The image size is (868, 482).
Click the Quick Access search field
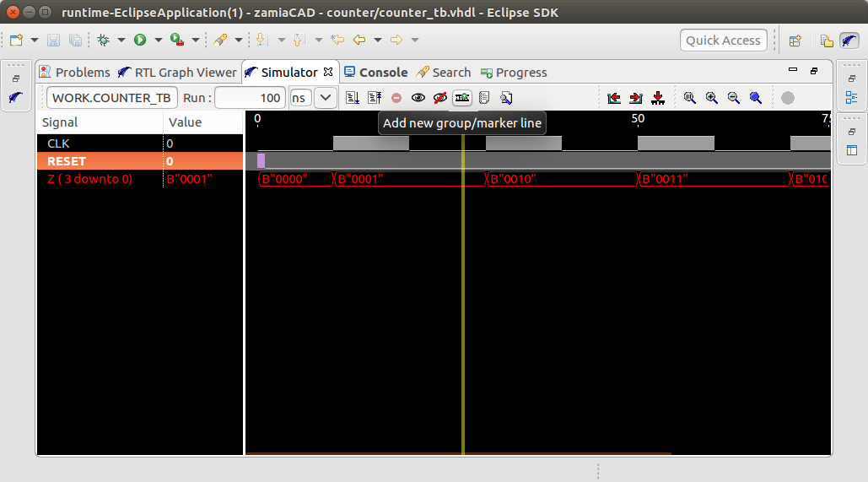[x=723, y=41]
